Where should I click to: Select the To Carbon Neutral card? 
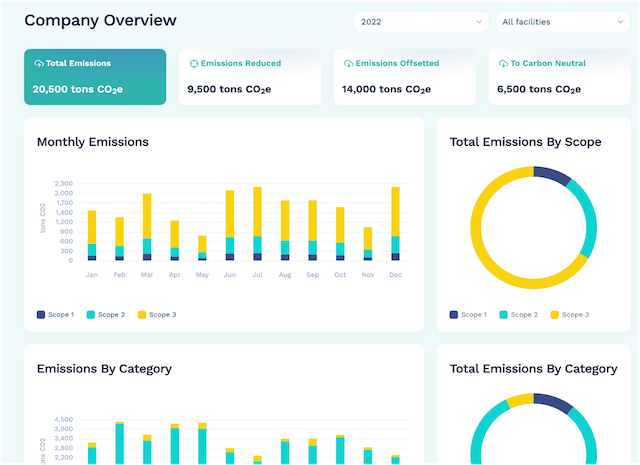(x=559, y=77)
